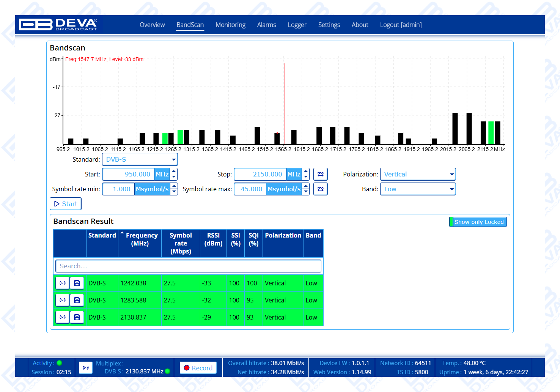Tune to the 2130.837 MHz row

63,317
